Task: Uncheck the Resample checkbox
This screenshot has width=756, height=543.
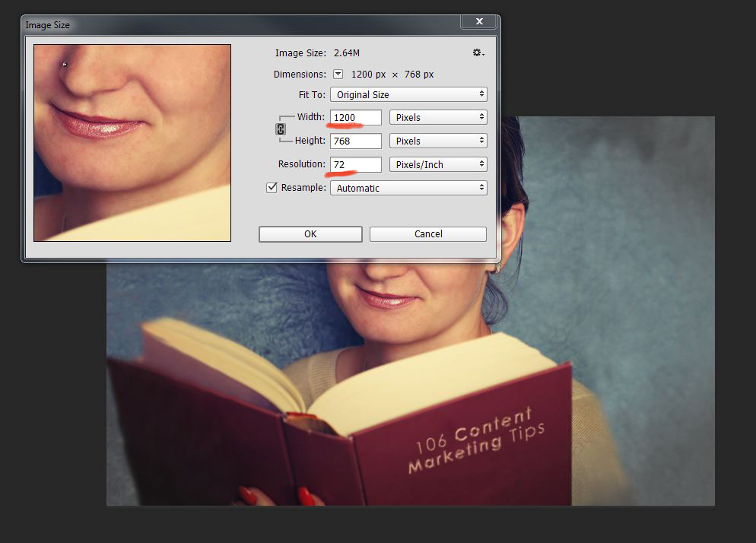Action: pyautogui.click(x=272, y=188)
